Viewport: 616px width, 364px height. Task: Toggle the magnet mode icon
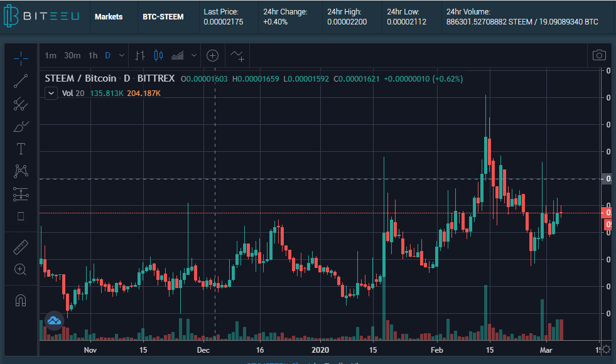(21, 301)
